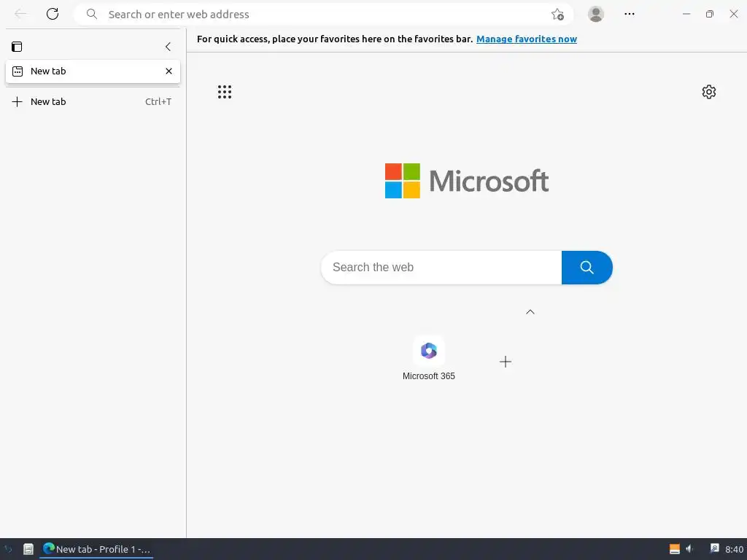Screen dimensions: 747x560
Task: Open page settings gear icon
Action: pos(709,92)
